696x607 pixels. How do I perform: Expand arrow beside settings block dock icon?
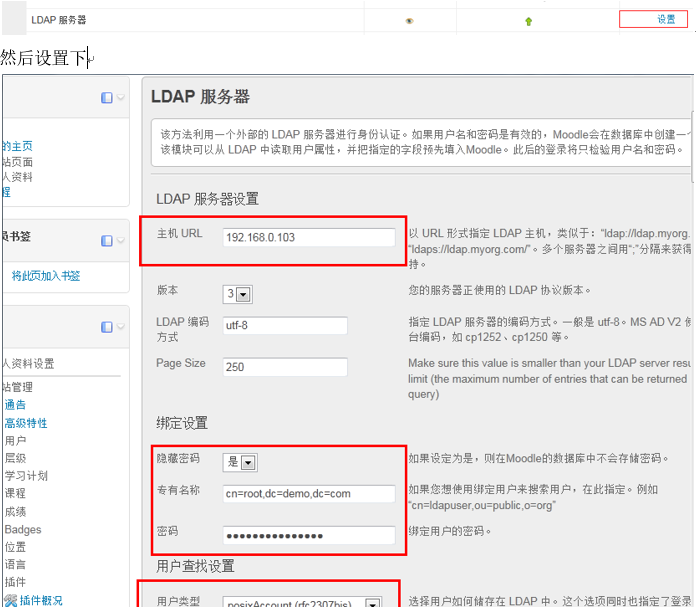(120, 327)
